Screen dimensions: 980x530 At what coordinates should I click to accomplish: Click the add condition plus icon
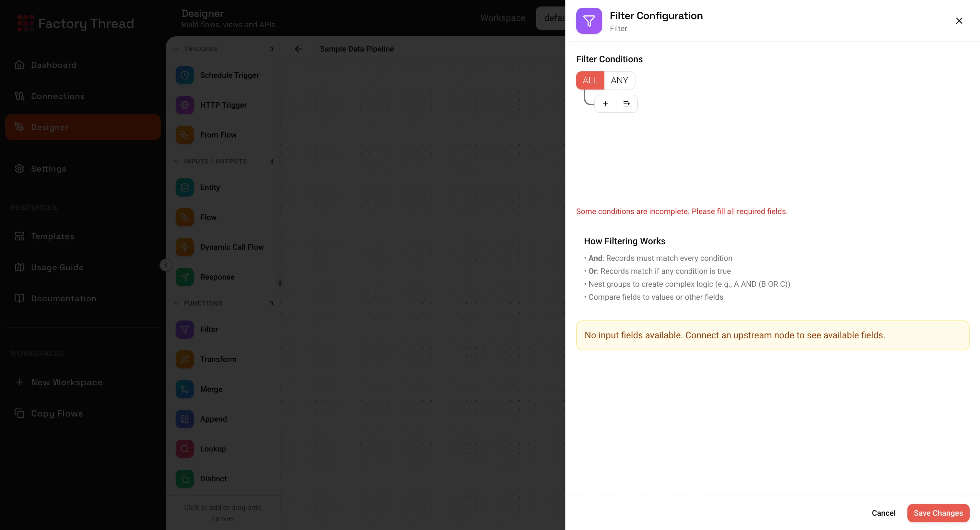pos(605,104)
